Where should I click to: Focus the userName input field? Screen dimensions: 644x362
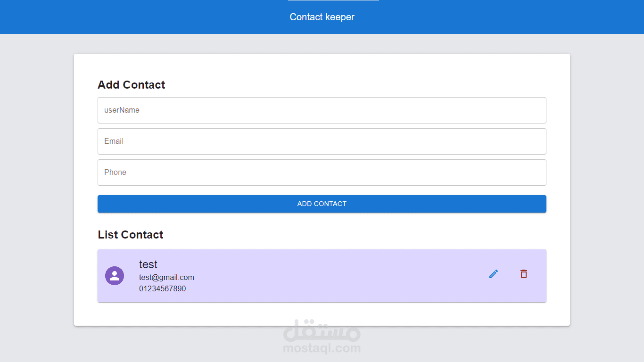click(322, 110)
